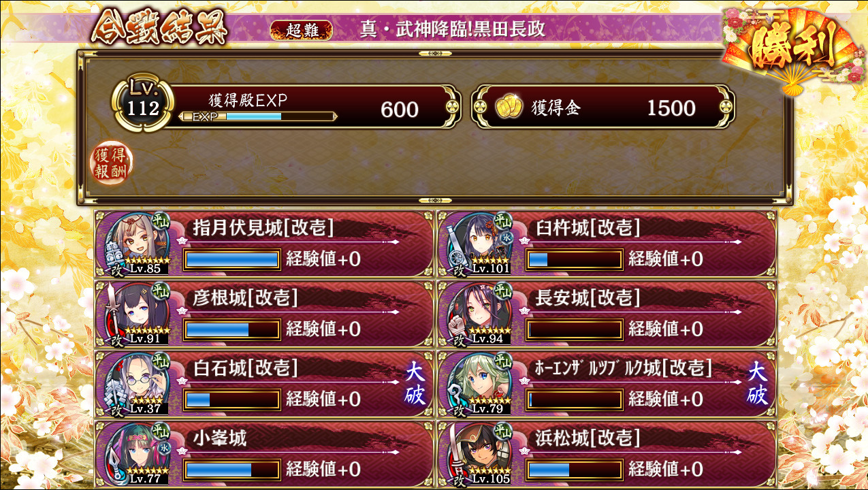
Task: Click the 超難 difficulty badge
Action: 301,30
